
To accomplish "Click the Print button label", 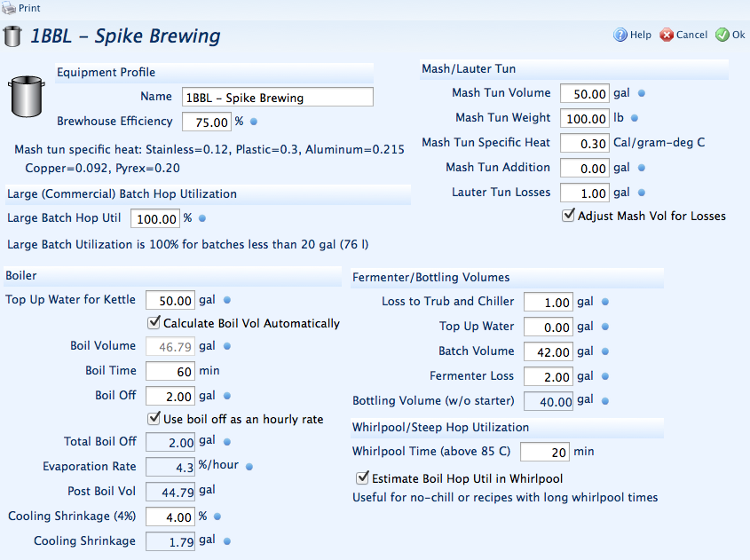I will (29, 8).
